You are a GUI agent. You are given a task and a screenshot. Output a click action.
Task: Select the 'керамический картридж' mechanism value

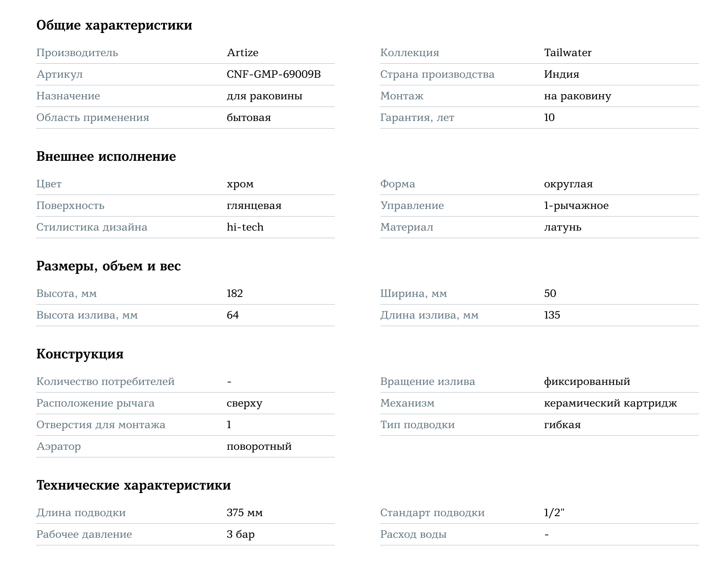pos(610,404)
